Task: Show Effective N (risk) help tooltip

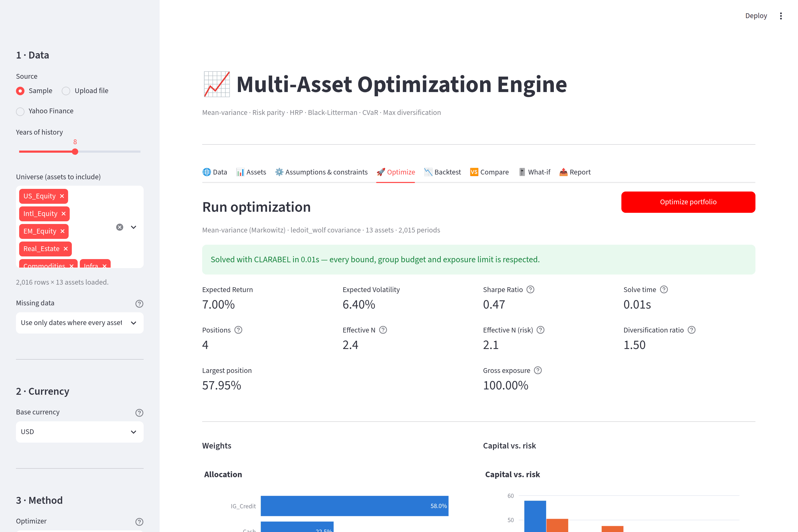Action: pyautogui.click(x=541, y=330)
